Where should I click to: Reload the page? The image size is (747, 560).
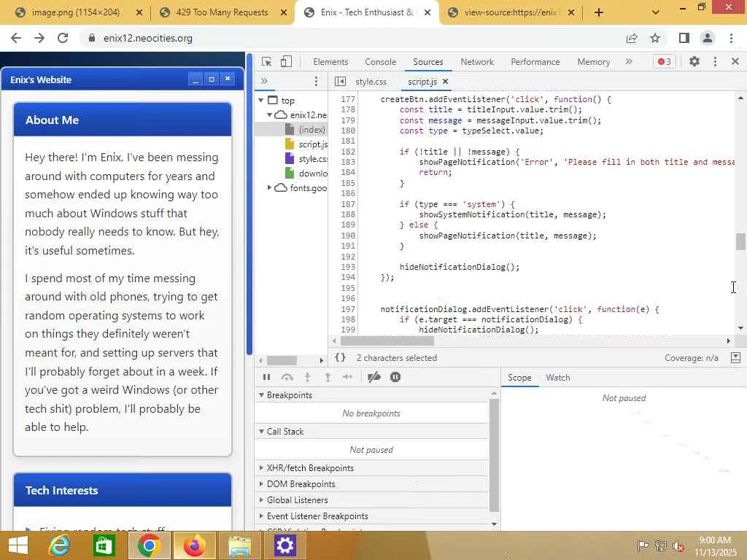click(63, 38)
